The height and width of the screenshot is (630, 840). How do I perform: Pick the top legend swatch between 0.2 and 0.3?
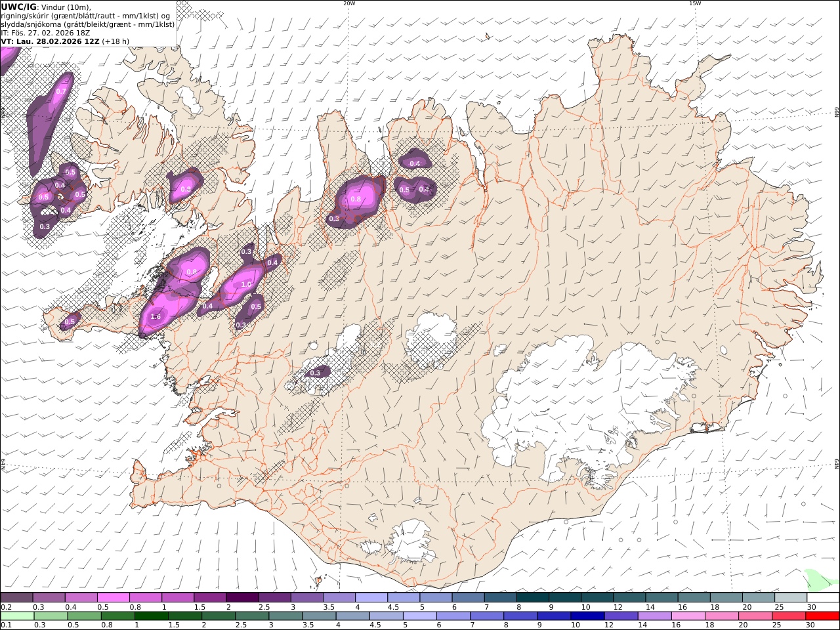16,598
